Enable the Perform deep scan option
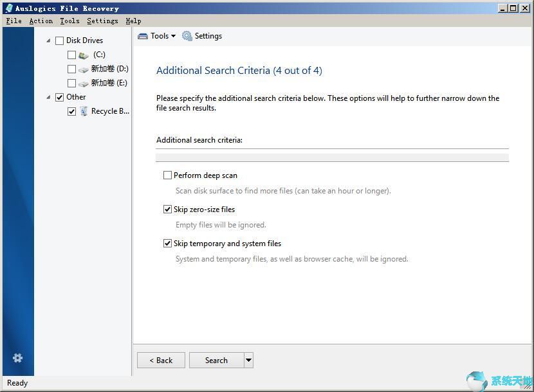 pyautogui.click(x=167, y=175)
